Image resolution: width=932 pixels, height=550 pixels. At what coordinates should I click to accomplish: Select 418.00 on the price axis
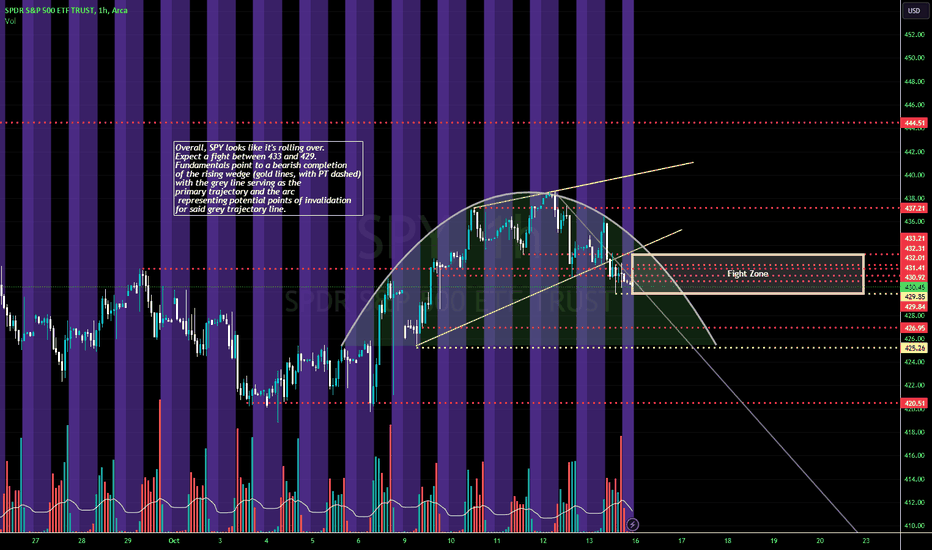click(x=915, y=432)
